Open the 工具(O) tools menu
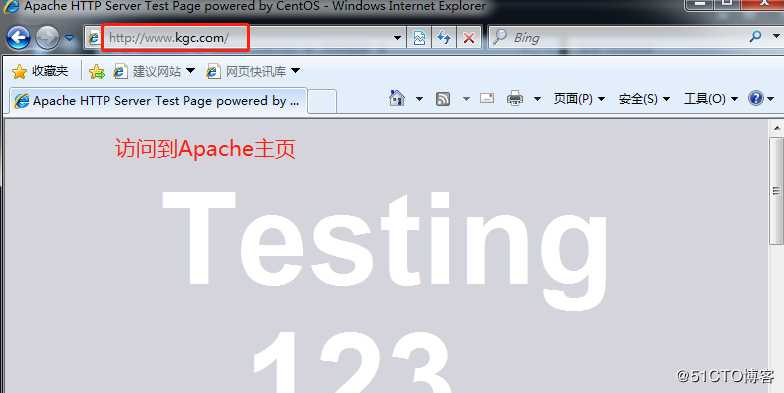784x393 pixels. (711, 98)
